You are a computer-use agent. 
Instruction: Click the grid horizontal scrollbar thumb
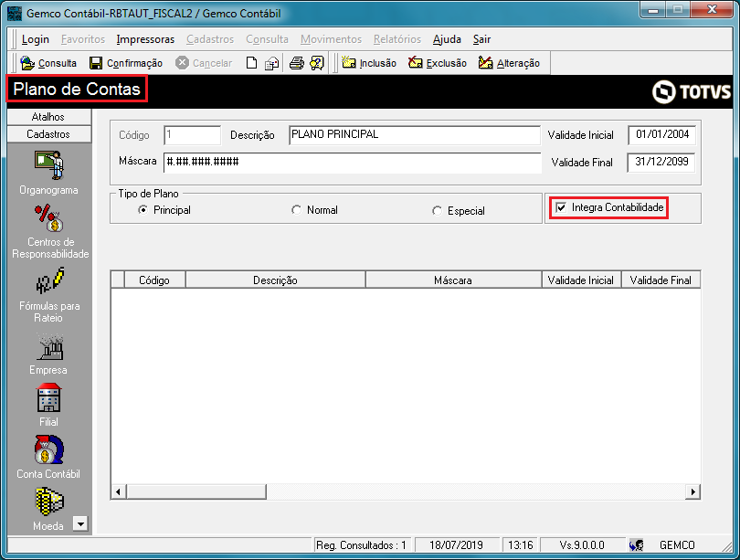[196, 492]
